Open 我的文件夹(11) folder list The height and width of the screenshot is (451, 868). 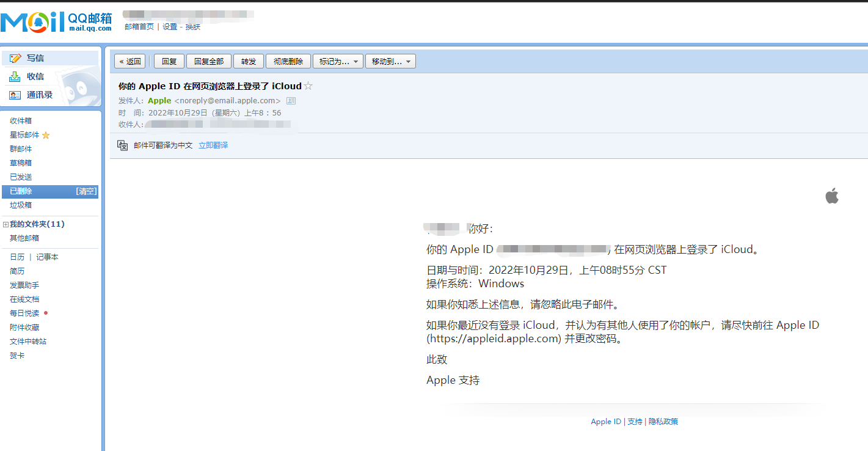click(x=37, y=224)
